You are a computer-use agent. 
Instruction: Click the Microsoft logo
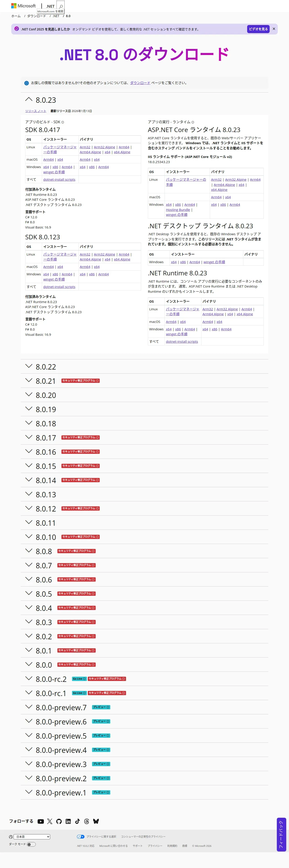[23, 6]
